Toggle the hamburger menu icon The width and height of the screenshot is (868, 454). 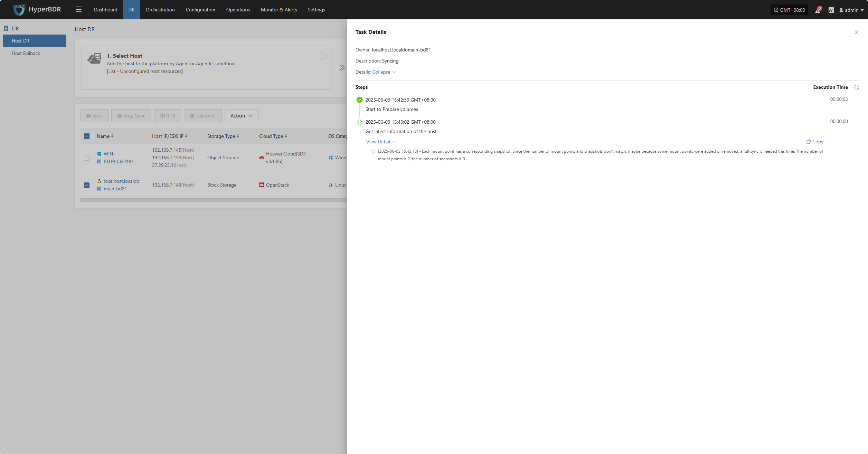(x=79, y=10)
